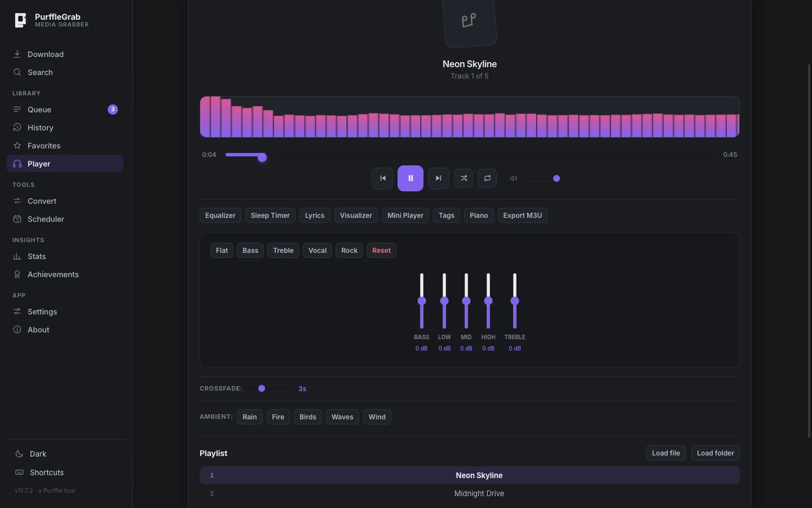The image size is (812, 508).
Task: Open Favorites in the sidebar
Action: point(65,146)
